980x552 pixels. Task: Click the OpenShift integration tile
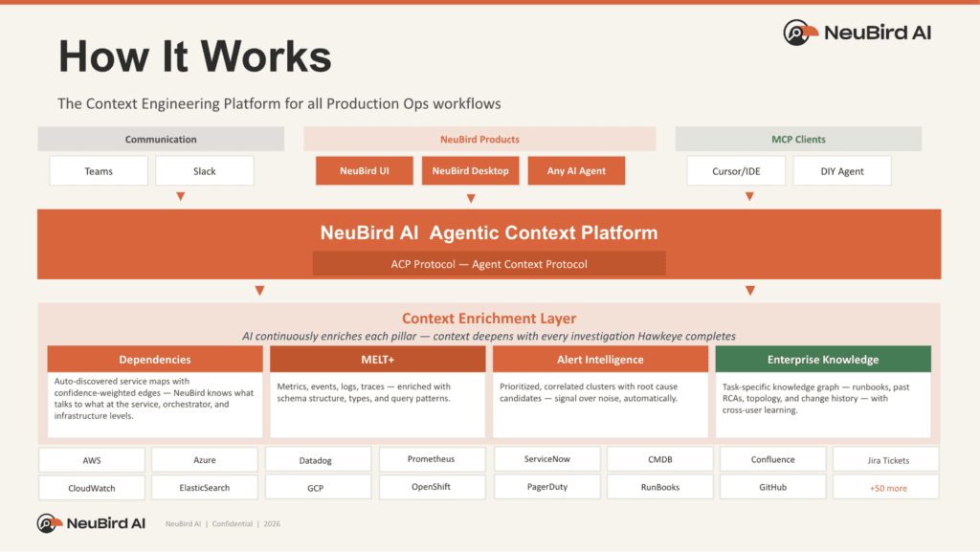point(432,486)
